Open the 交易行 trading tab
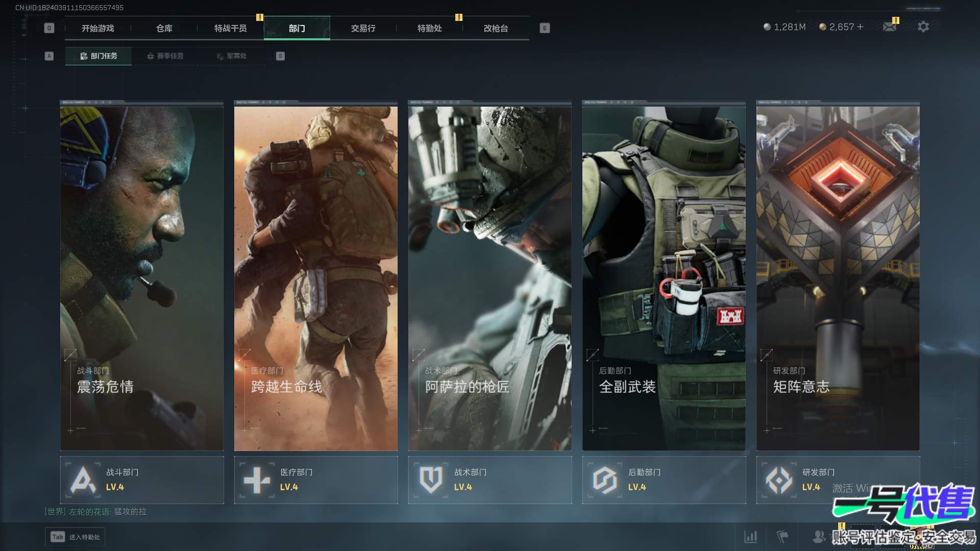This screenshot has height=551, width=980. click(363, 29)
